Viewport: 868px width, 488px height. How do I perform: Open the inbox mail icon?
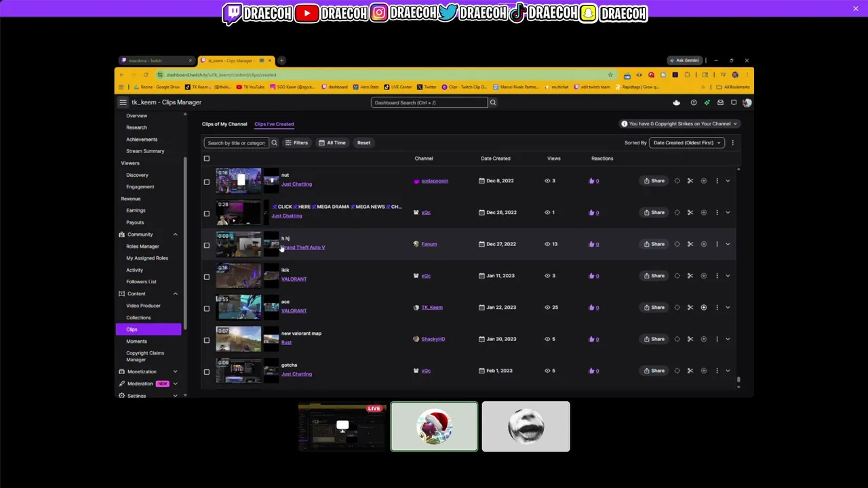click(720, 102)
